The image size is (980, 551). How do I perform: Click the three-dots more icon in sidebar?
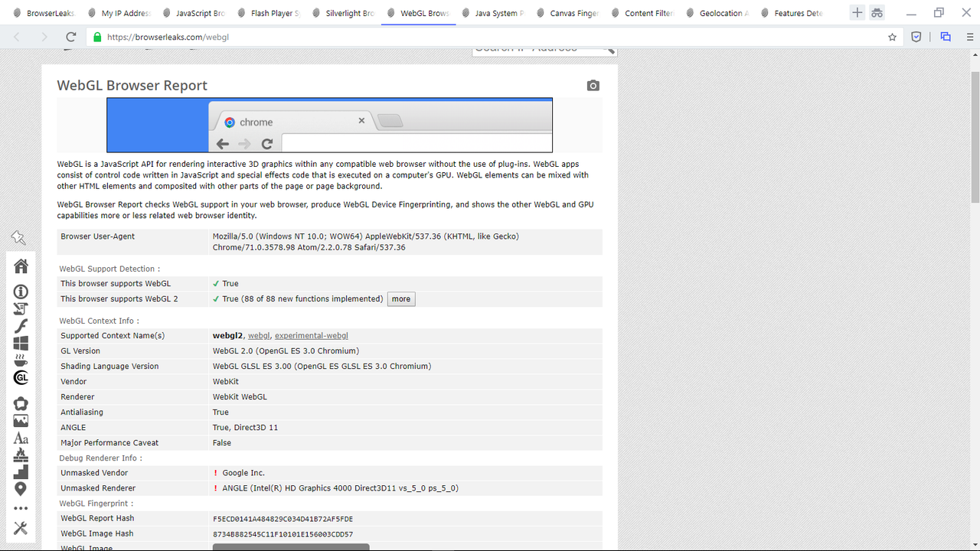pos(21,508)
